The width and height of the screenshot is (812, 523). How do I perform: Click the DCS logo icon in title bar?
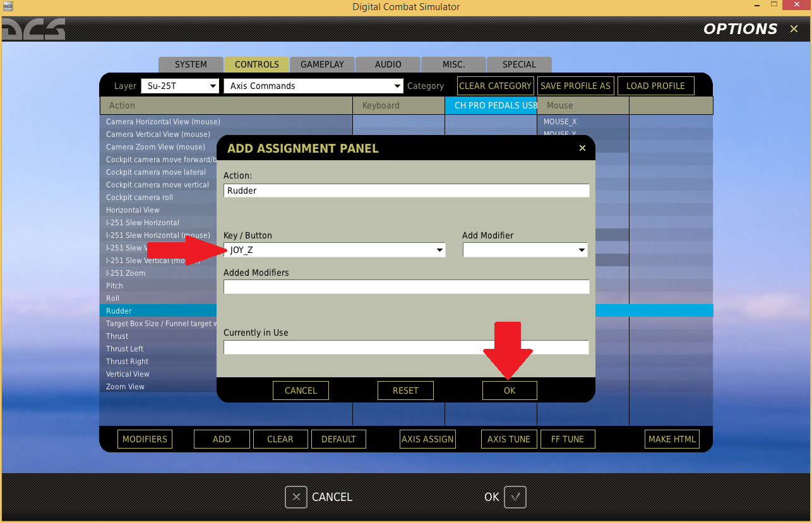(x=7, y=6)
